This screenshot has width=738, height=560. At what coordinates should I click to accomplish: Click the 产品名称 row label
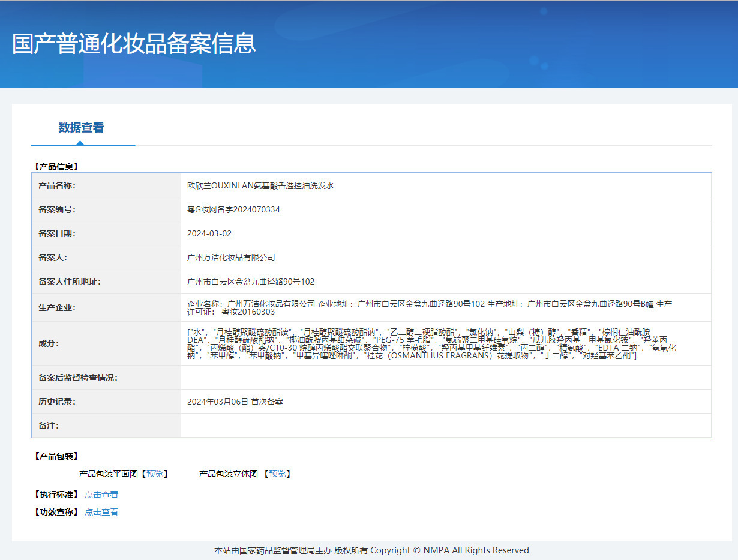[x=57, y=185]
